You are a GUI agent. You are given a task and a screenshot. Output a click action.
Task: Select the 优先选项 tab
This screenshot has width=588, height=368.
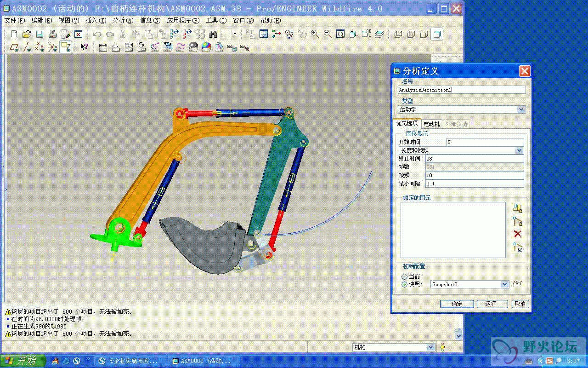pos(407,123)
